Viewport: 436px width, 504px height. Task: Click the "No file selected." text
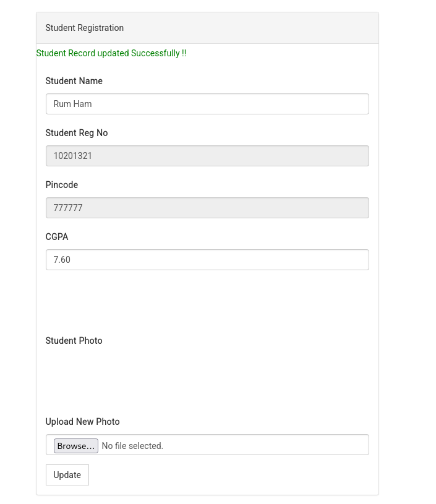point(132,446)
